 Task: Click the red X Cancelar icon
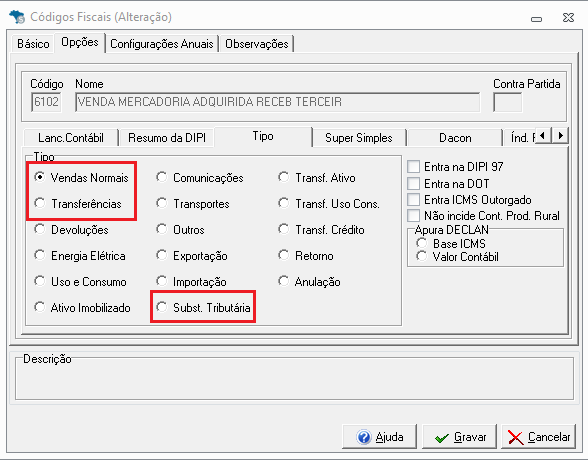(x=515, y=438)
